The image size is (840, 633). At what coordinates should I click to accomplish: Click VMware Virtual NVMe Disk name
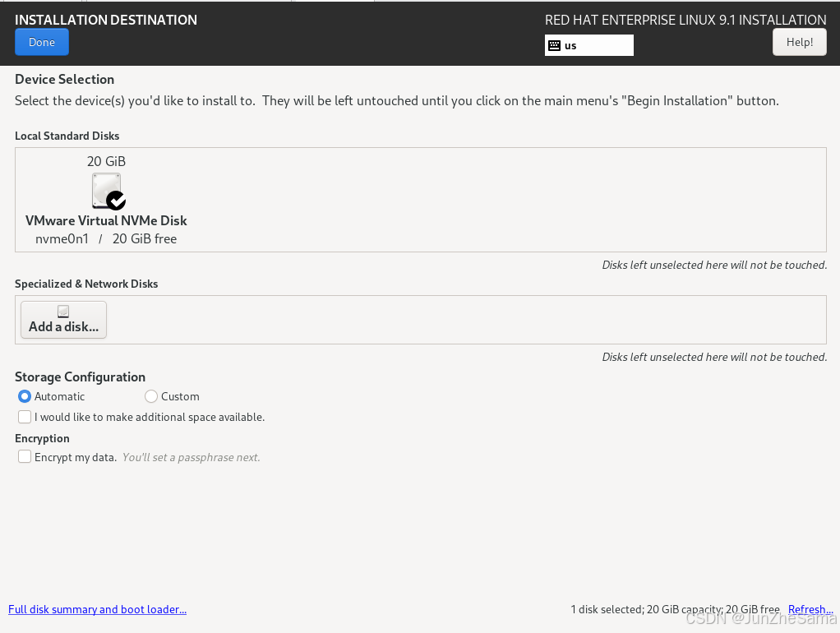106,221
